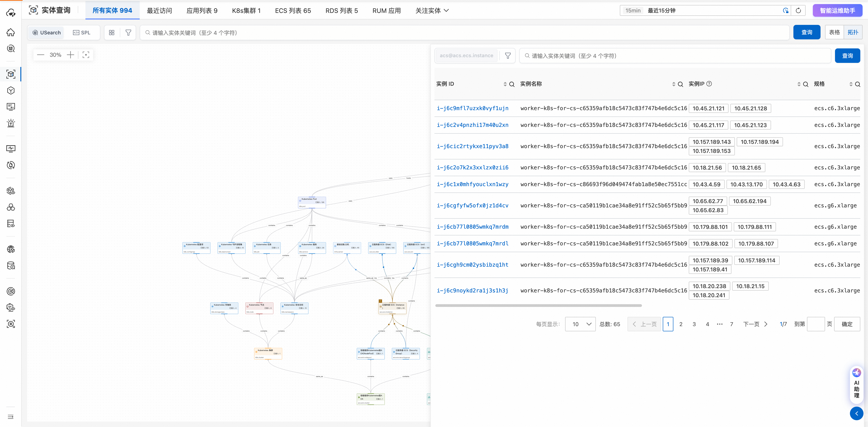The image size is (868, 427).
Task: Open the filter funnel next to USearch
Action: click(x=128, y=33)
